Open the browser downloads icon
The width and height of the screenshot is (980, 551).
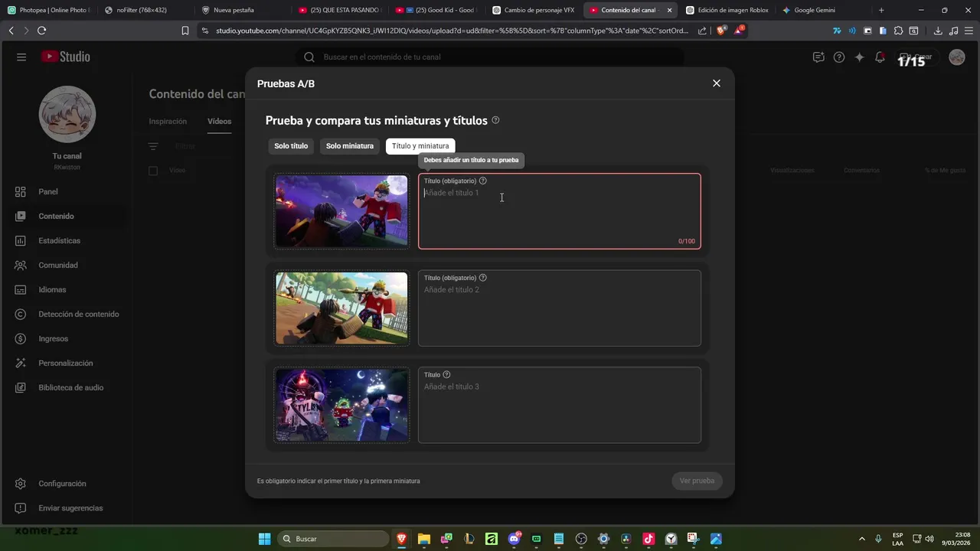(938, 31)
